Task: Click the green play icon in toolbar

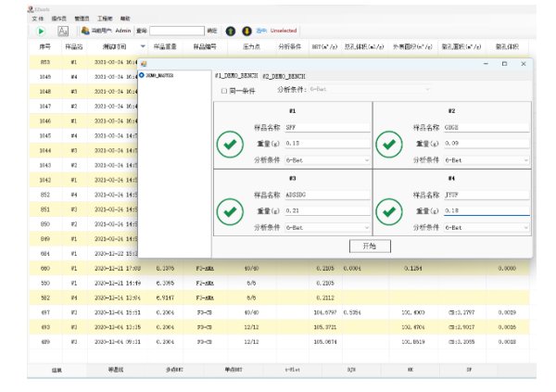Action: click(x=41, y=31)
